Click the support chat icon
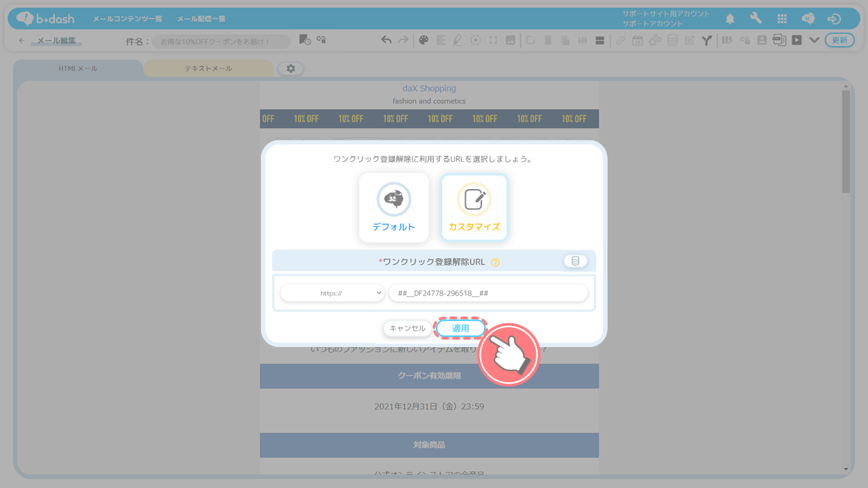Viewport: 868px width, 488px height. (808, 18)
